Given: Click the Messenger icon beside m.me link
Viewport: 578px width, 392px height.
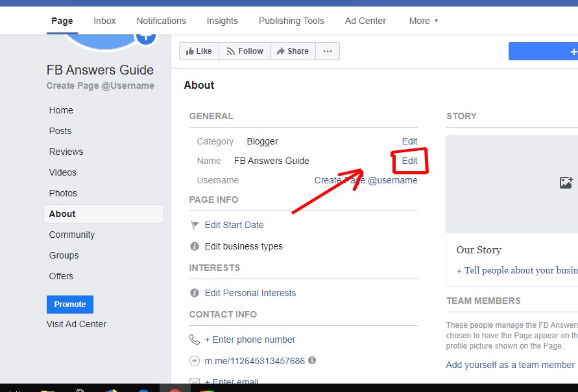Looking at the screenshot, I should tap(194, 361).
